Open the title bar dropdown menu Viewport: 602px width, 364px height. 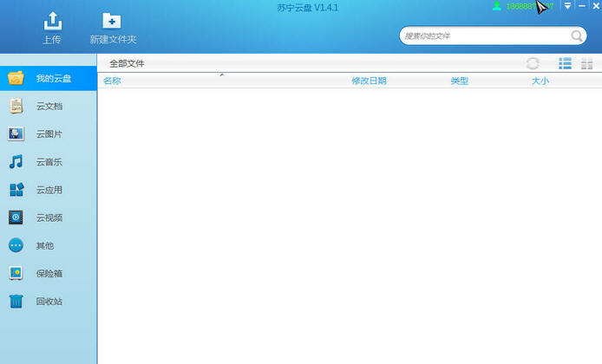tap(567, 6)
